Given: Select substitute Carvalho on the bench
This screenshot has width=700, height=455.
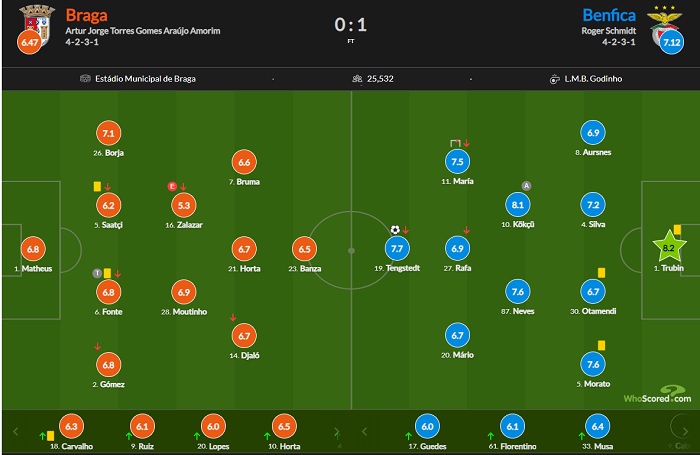Looking at the screenshot, I should pos(70,425).
